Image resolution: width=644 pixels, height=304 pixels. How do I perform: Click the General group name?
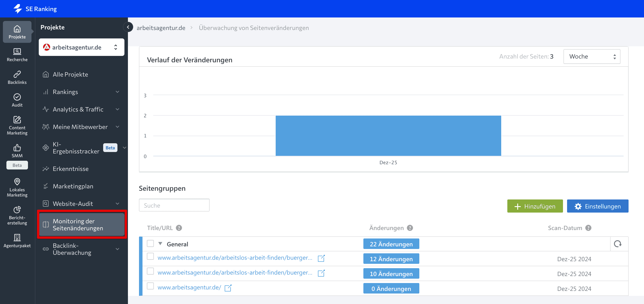click(x=177, y=244)
